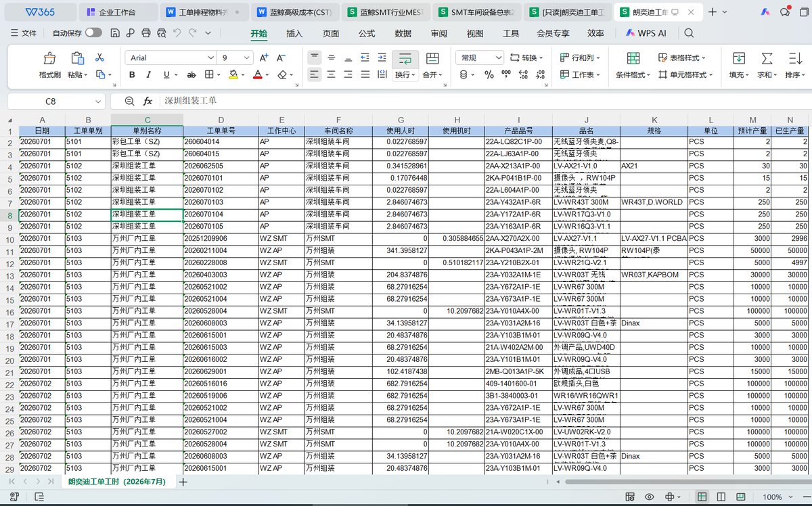The height and width of the screenshot is (506, 812).
Task: Toggle eye protection mode in status bar
Action: [x=649, y=497]
